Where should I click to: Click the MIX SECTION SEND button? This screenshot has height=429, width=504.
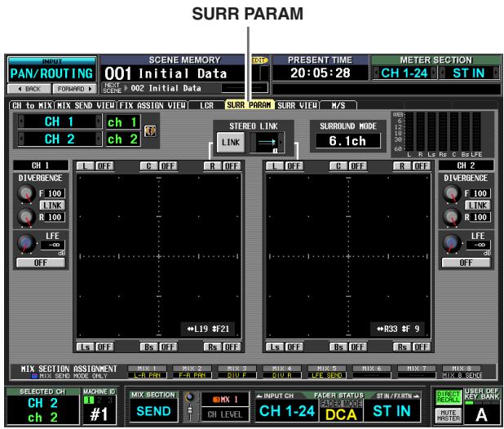coord(153,411)
